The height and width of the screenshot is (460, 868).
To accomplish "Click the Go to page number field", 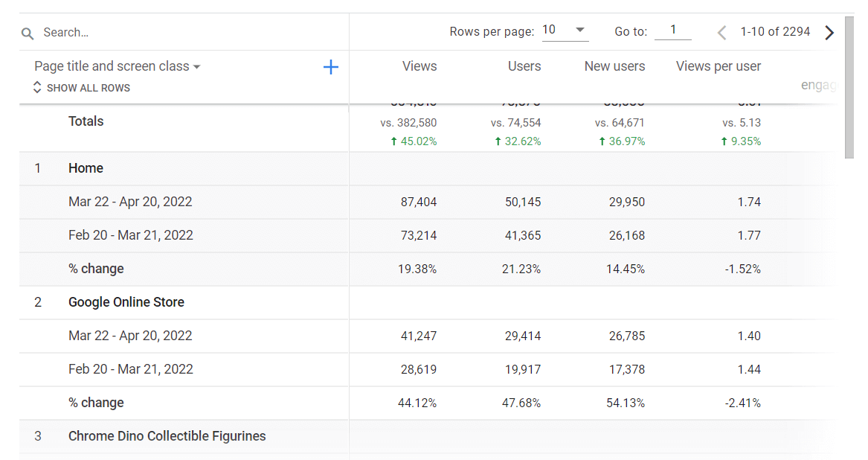I will point(672,31).
